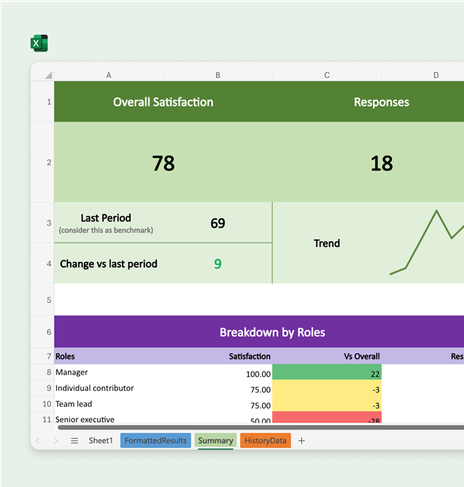The image size is (464, 487).
Task: Switch to the Sheet1 tab
Action: tap(101, 441)
